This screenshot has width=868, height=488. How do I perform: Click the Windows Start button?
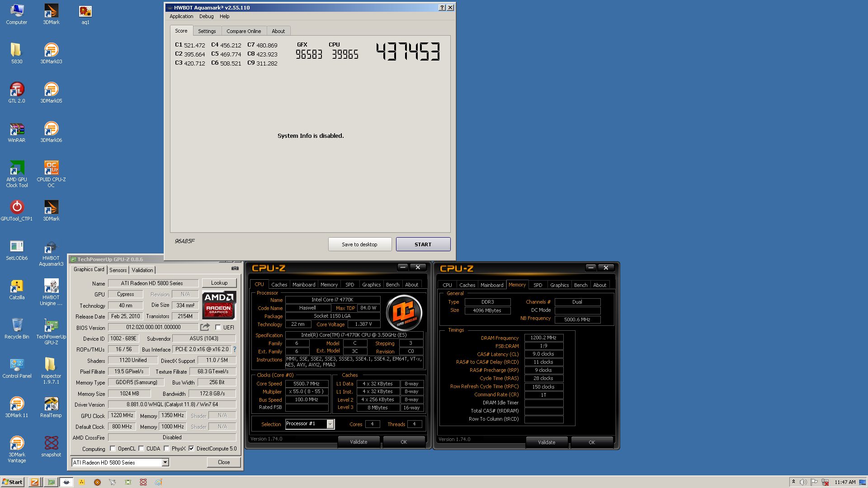pyautogui.click(x=12, y=482)
